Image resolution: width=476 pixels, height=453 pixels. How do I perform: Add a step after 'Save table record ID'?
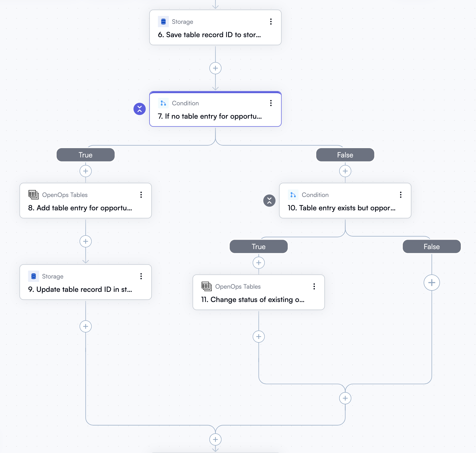215,68
